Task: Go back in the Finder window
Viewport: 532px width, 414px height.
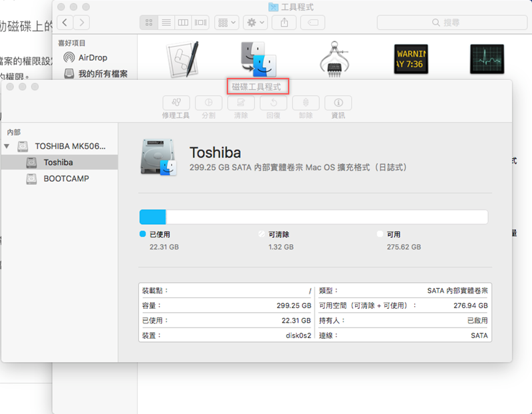Action: 65,23
